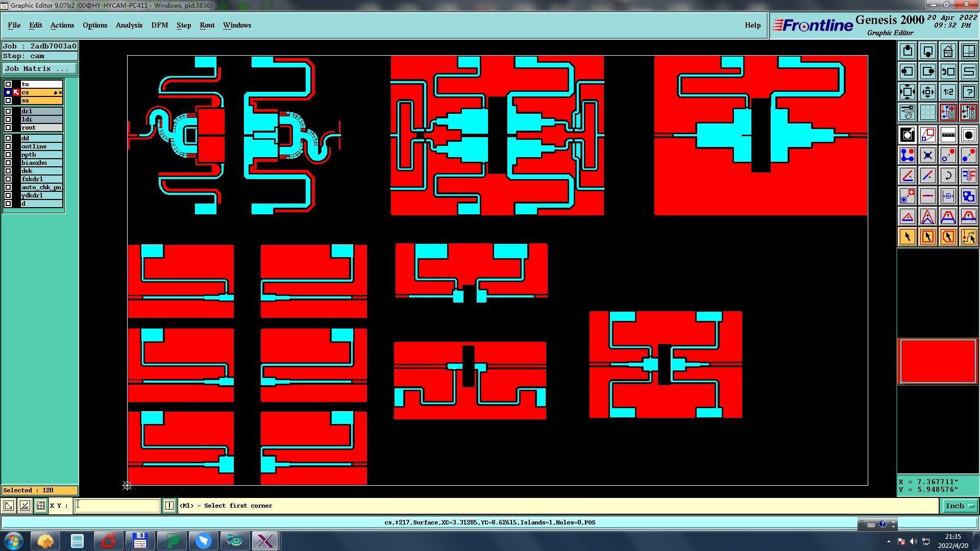Open the Rout menu
This screenshot has height=551, width=980.
click(x=207, y=25)
